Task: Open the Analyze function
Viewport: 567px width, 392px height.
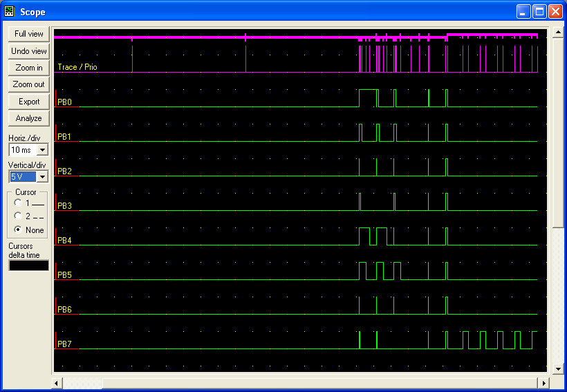Action: tap(28, 118)
